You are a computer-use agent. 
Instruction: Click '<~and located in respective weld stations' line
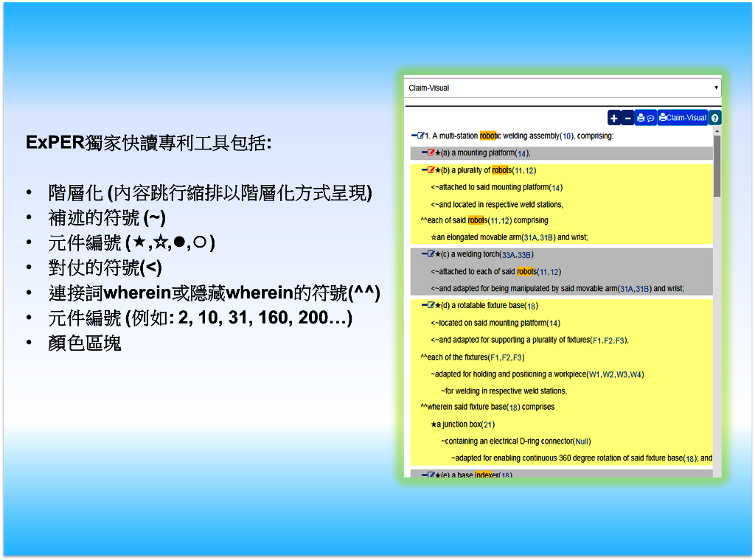tap(497, 204)
